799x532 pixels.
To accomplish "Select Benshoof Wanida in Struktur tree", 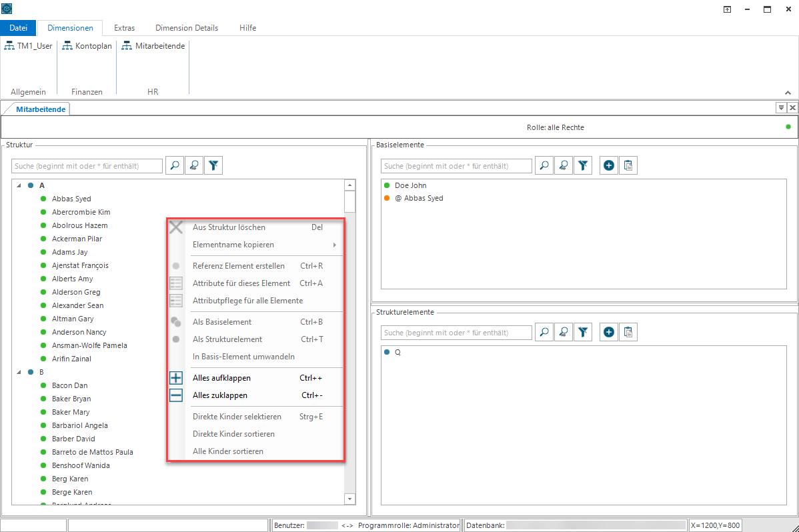I will pyautogui.click(x=81, y=465).
